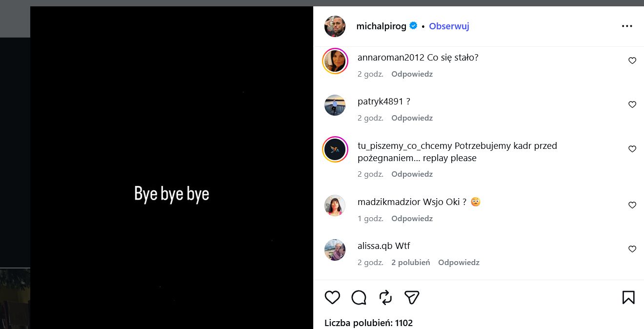The image size is (644, 329).
Task: Click the Obserwuj follow link
Action: [449, 26]
